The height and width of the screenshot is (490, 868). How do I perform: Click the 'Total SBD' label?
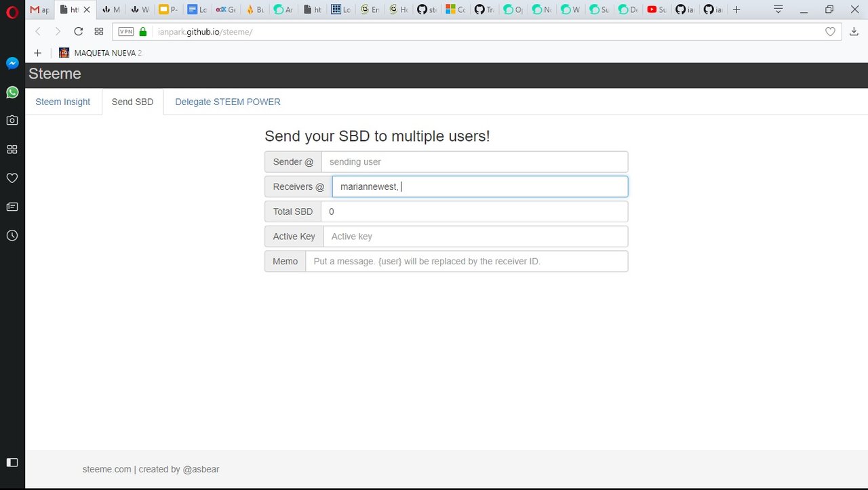[293, 211]
